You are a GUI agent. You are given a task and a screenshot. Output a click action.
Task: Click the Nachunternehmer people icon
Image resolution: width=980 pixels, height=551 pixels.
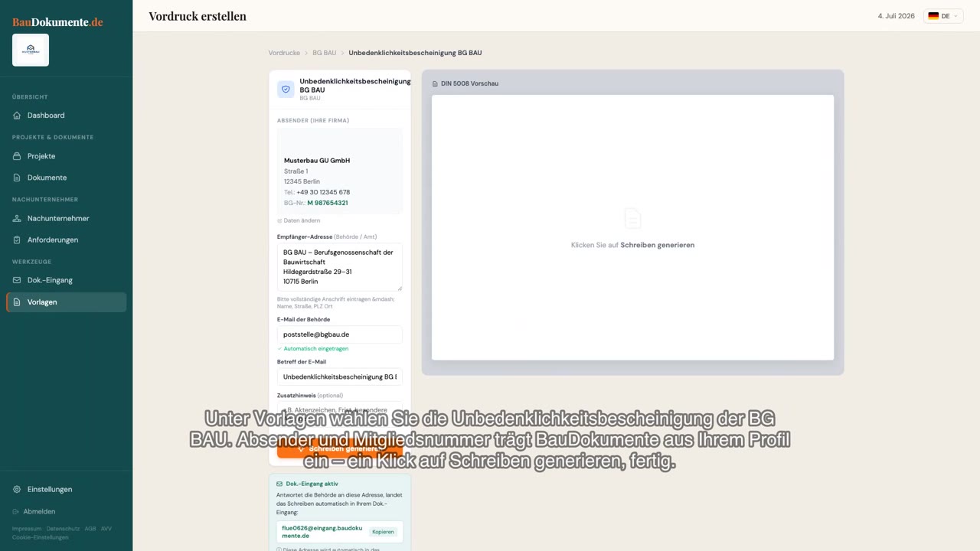[17, 218]
